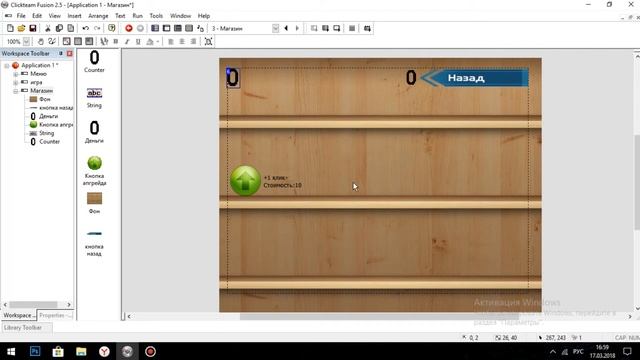Open the Storyboard Editor

155,28
